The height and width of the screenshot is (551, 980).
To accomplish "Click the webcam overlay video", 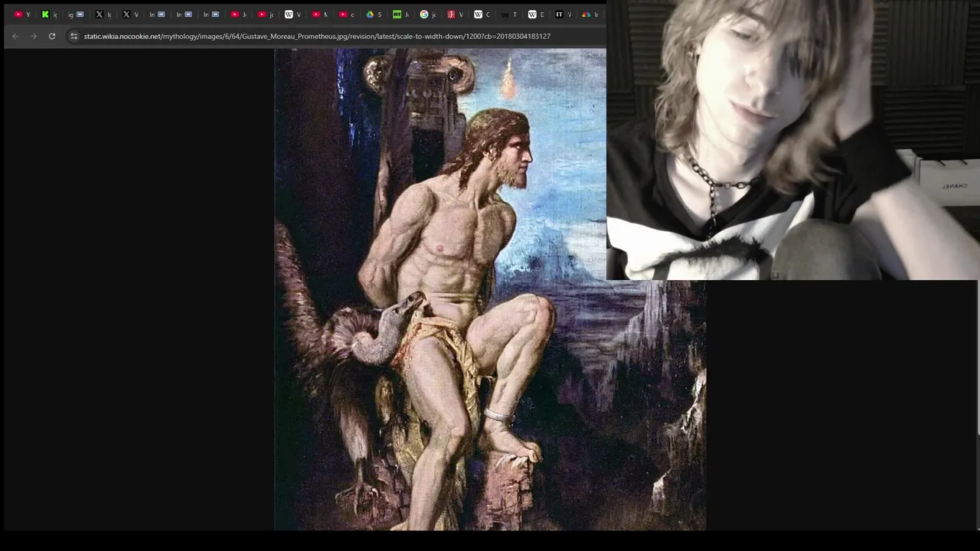I will click(x=793, y=140).
